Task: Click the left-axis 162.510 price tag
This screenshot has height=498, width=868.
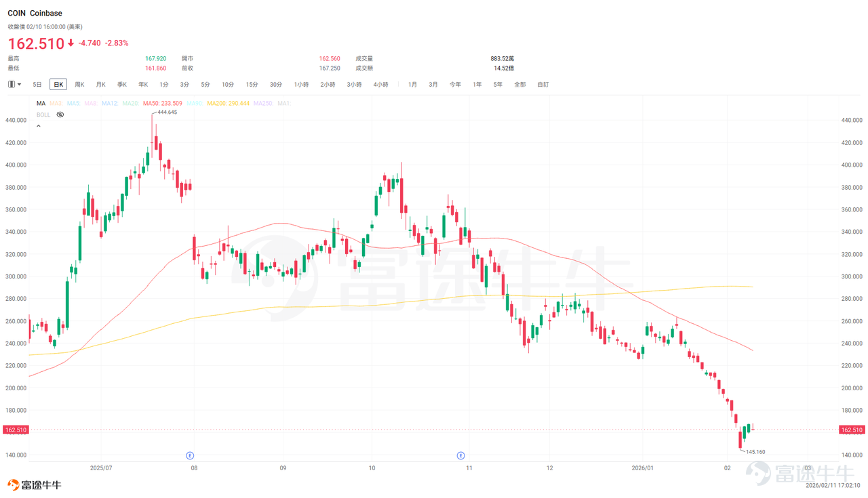Action: click(x=15, y=430)
